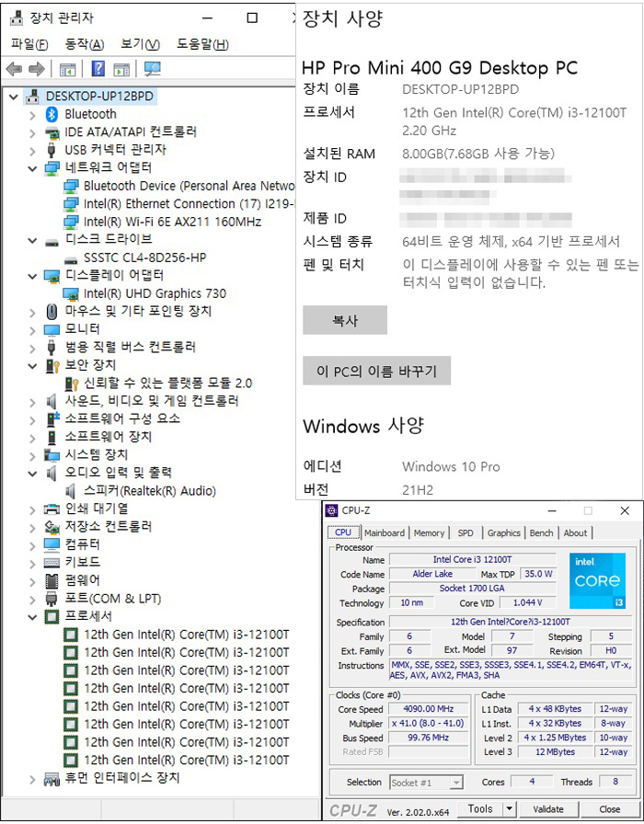This screenshot has height=824, width=644.
Task: Click the Tools button in CPU-Z
Action: [480, 808]
